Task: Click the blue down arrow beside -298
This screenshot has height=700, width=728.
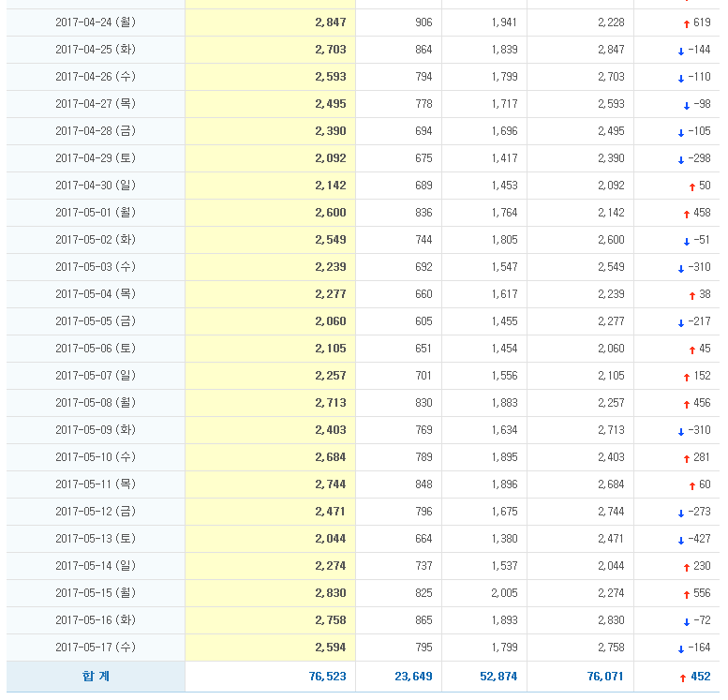Action: click(x=680, y=159)
